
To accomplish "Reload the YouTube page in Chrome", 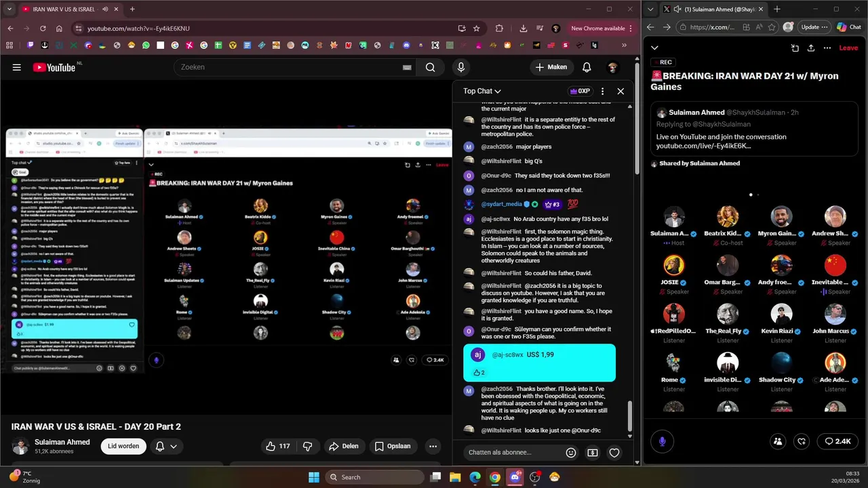I will click(x=43, y=28).
